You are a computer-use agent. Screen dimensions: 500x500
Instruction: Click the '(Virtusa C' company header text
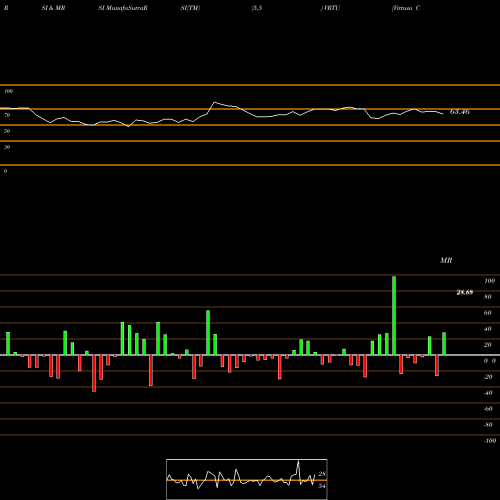click(406, 8)
